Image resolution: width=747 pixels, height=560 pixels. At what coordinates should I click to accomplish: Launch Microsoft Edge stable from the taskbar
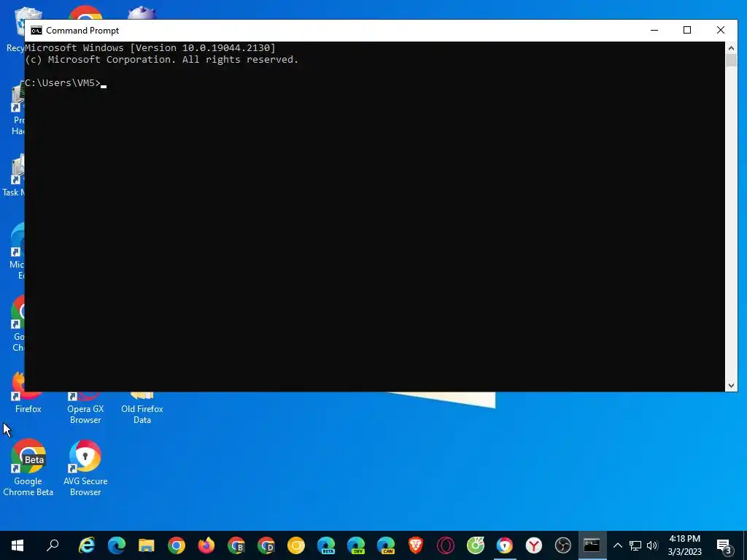coord(116,545)
